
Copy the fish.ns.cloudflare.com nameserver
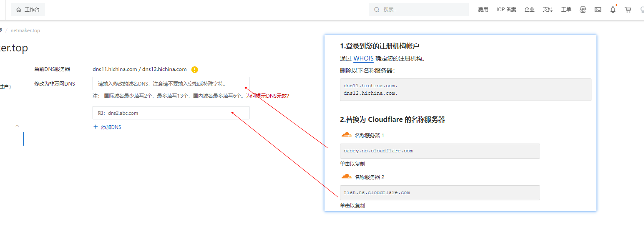pyautogui.click(x=440, y=193)
